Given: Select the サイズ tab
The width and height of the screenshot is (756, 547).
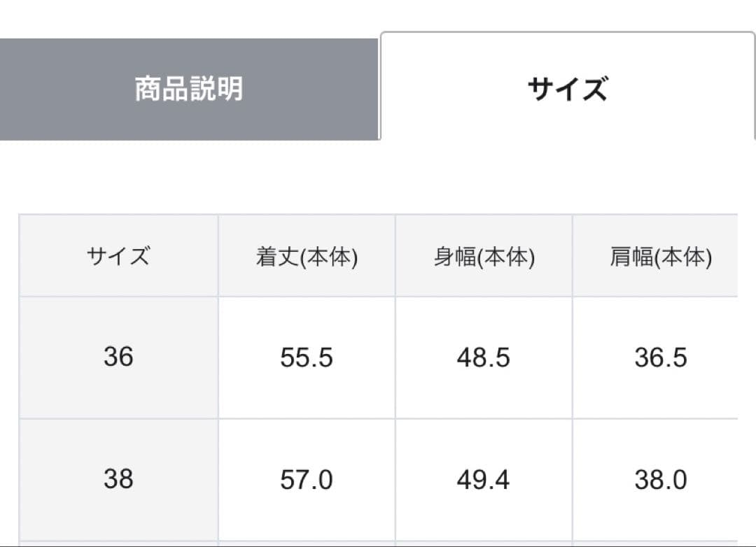Looking at the screenshot, I should [567, 90].
